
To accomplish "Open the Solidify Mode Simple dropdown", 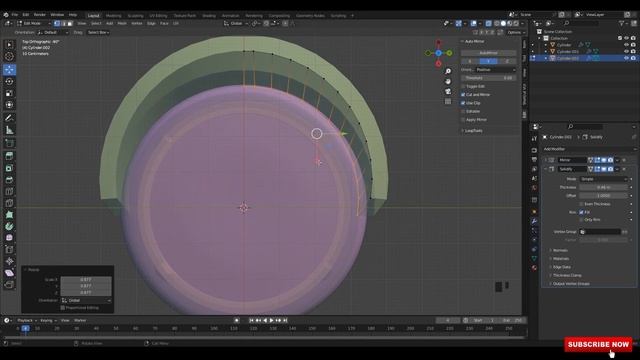I will (x=603, y=179).
